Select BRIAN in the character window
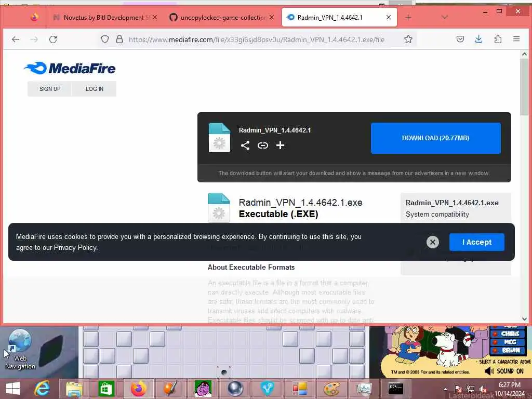 [508, 350]
